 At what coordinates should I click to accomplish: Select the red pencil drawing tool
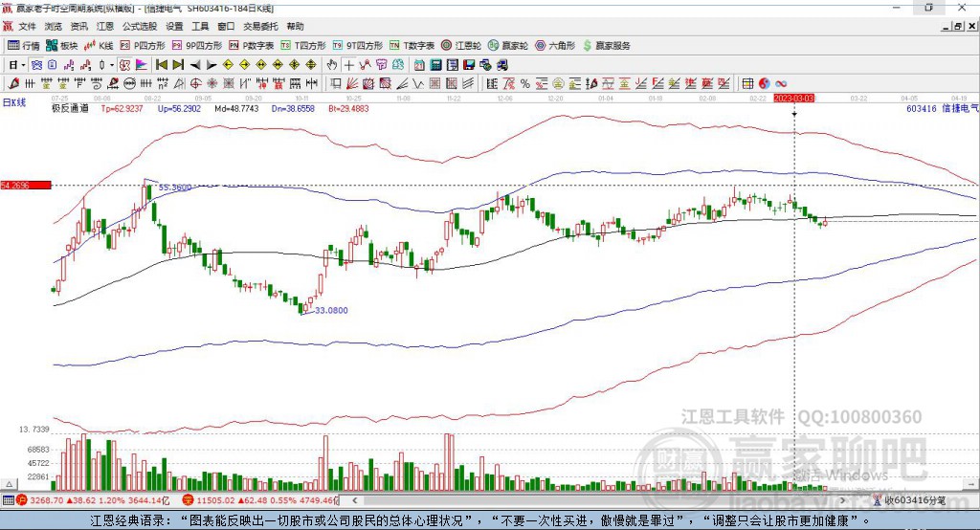coord(13,84)
